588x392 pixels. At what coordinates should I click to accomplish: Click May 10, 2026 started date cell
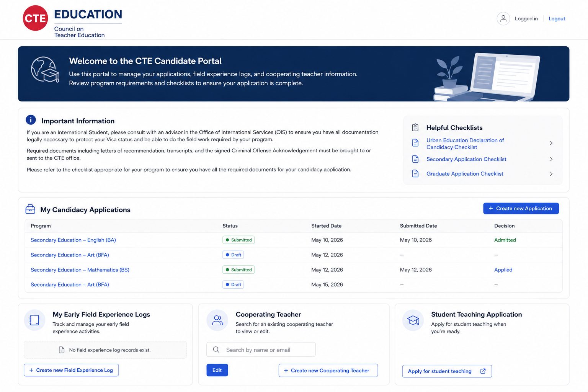[327, 240]
